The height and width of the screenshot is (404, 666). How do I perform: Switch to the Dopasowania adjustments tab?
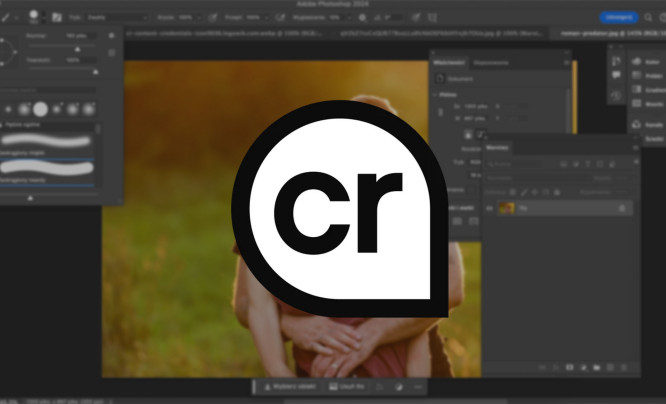[491, 62]
